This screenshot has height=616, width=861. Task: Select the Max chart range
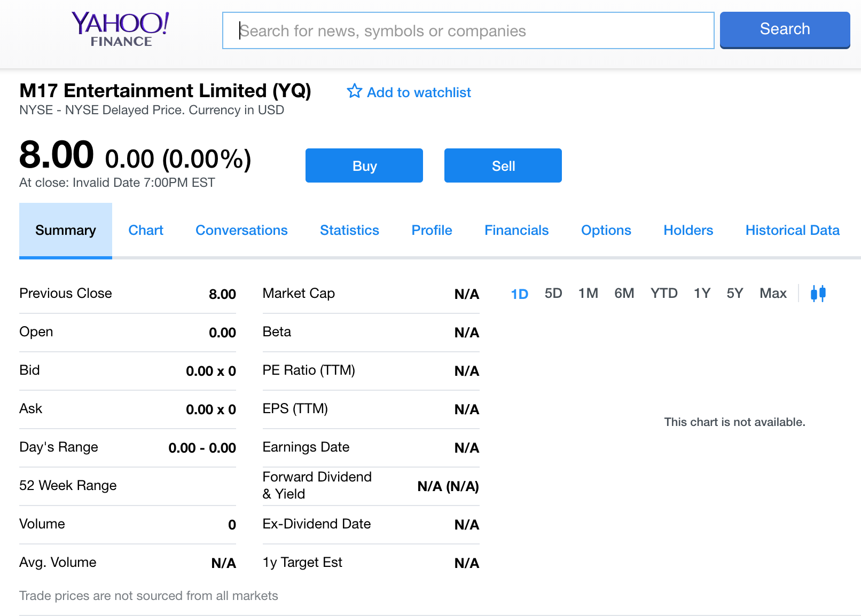(x=773, y=293)
